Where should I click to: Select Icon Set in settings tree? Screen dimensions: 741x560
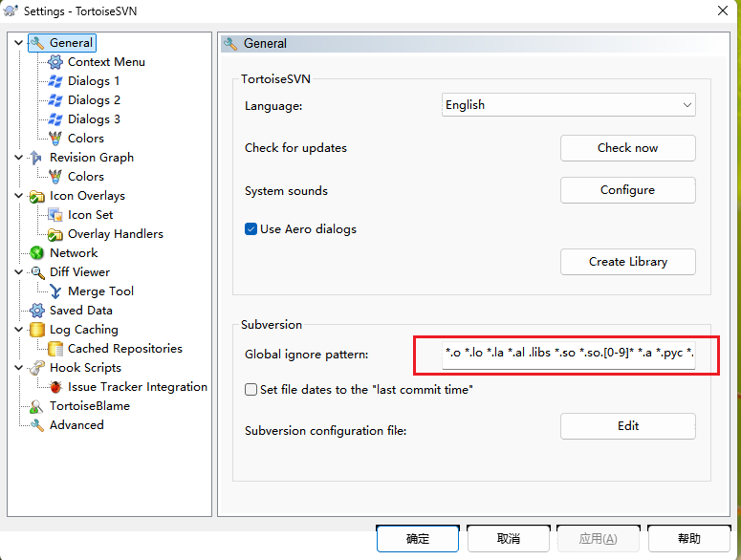click(x=90, y=215)
